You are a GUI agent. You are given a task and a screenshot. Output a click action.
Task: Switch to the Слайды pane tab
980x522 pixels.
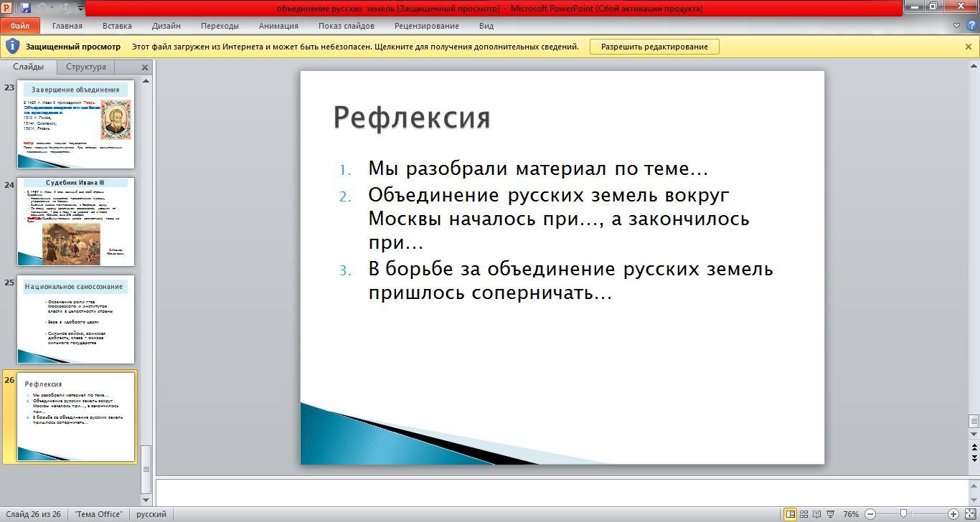29,67
